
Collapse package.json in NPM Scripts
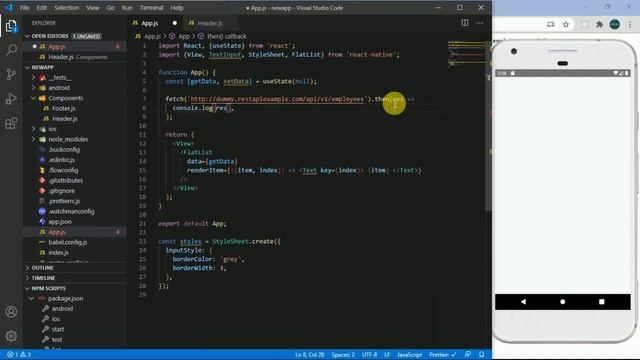click(31, 298)
